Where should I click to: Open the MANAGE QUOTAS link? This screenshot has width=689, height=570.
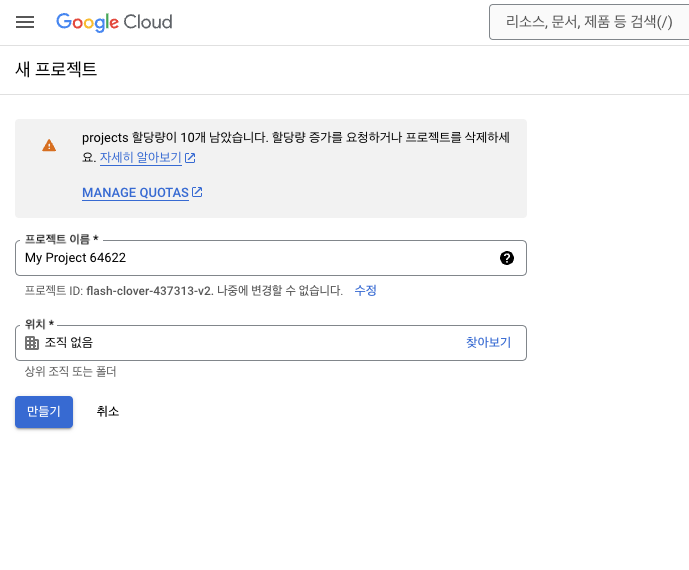tap(135, 192)
